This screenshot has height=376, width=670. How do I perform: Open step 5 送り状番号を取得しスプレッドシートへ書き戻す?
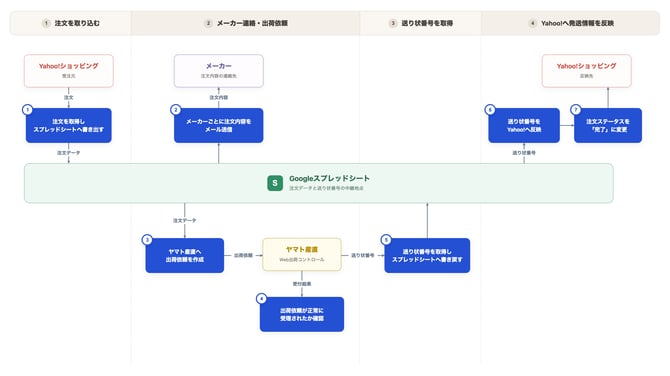427,256
